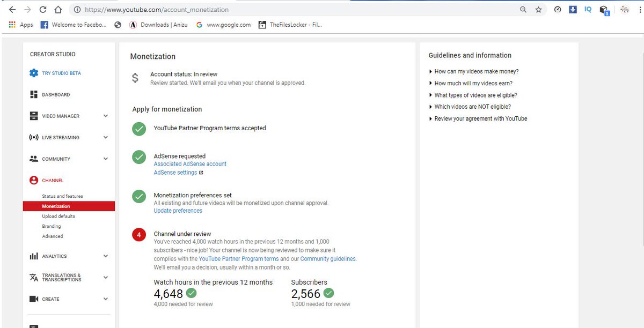This screenshot has height=328, width=644.
Task: Expand 'How can my videos make money?'
Action: point(473,71)
